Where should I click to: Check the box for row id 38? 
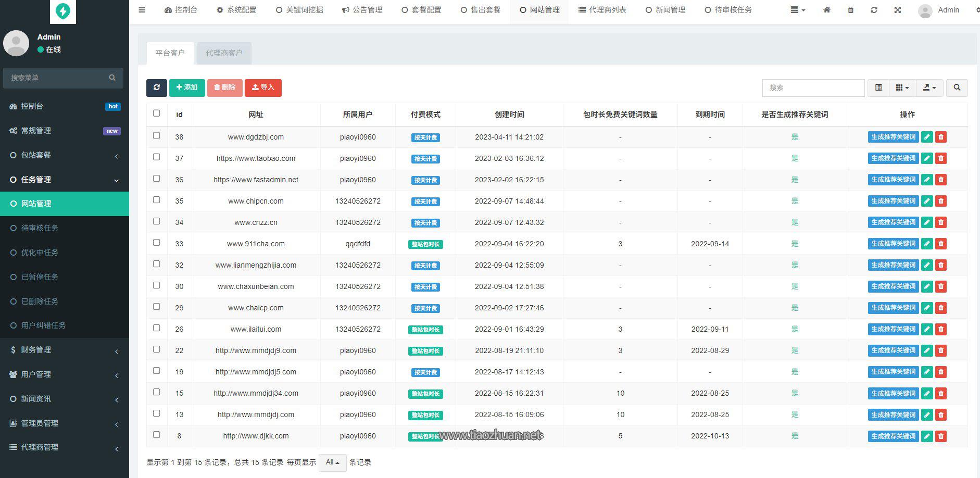(x=157, y=135)
